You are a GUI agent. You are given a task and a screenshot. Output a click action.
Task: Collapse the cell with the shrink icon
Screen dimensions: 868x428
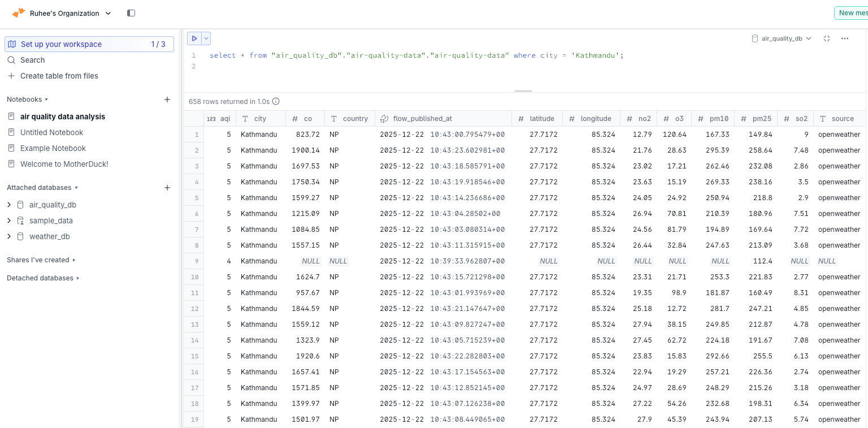coord(827,38)
